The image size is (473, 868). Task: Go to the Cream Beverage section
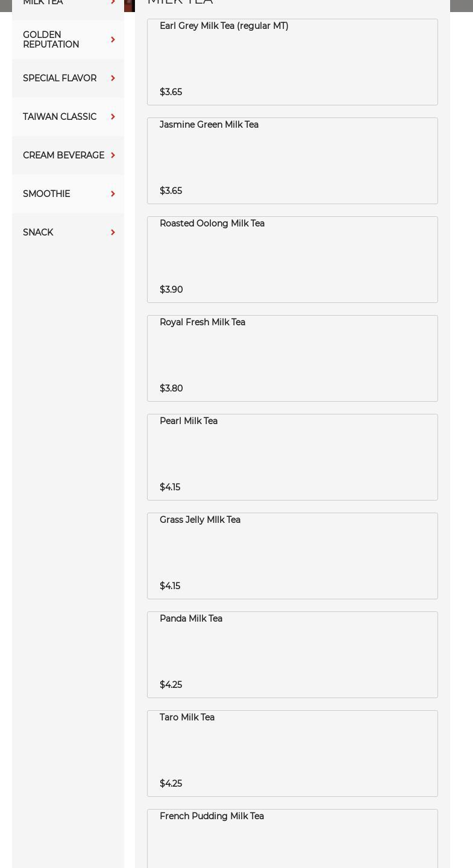coord(68,155)
